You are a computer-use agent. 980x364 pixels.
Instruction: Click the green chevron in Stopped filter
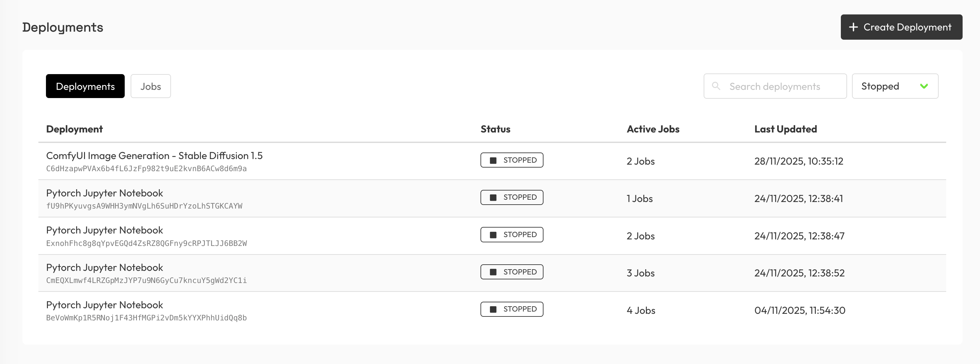coord(924,86)
